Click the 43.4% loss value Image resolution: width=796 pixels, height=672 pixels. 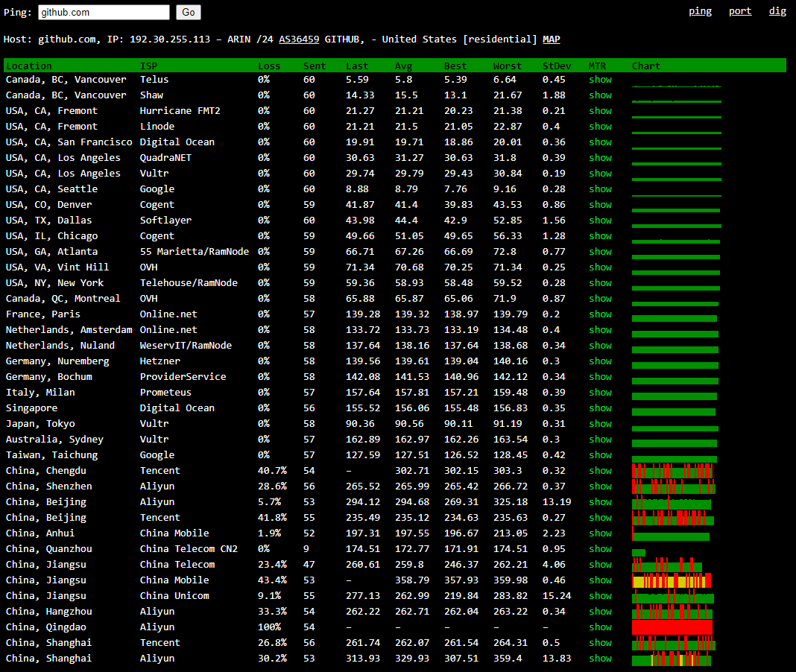click(272, 580)
